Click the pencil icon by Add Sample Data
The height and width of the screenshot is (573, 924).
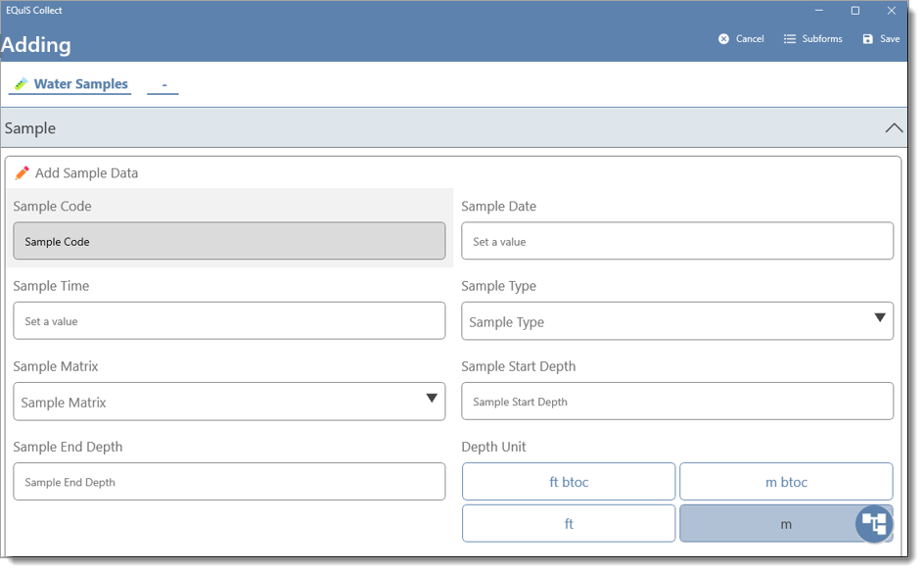click(22, 172)
